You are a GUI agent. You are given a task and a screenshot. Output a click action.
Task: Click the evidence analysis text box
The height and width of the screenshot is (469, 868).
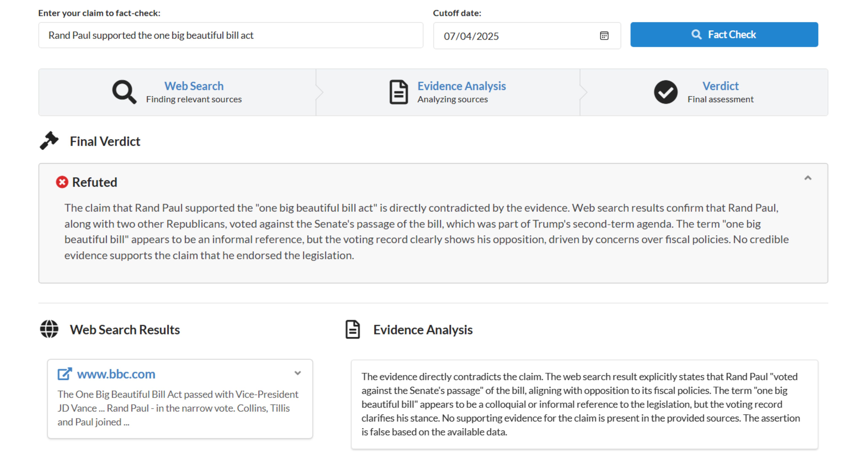coord(584,404)
